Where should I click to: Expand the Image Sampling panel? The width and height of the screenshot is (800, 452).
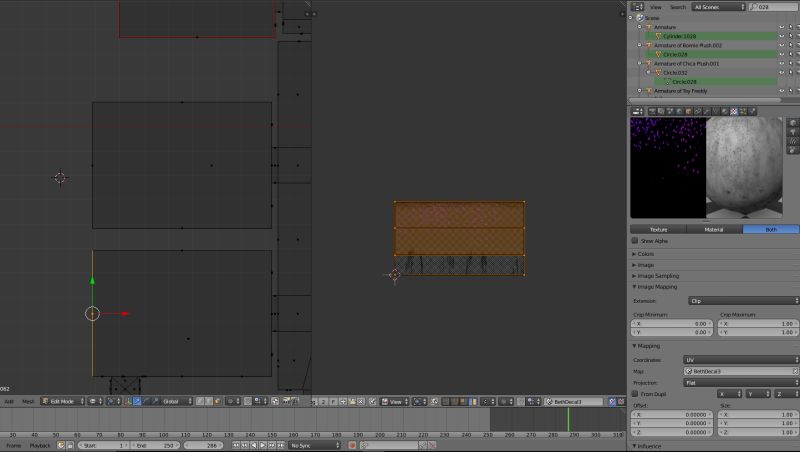[x=656, y=276]
